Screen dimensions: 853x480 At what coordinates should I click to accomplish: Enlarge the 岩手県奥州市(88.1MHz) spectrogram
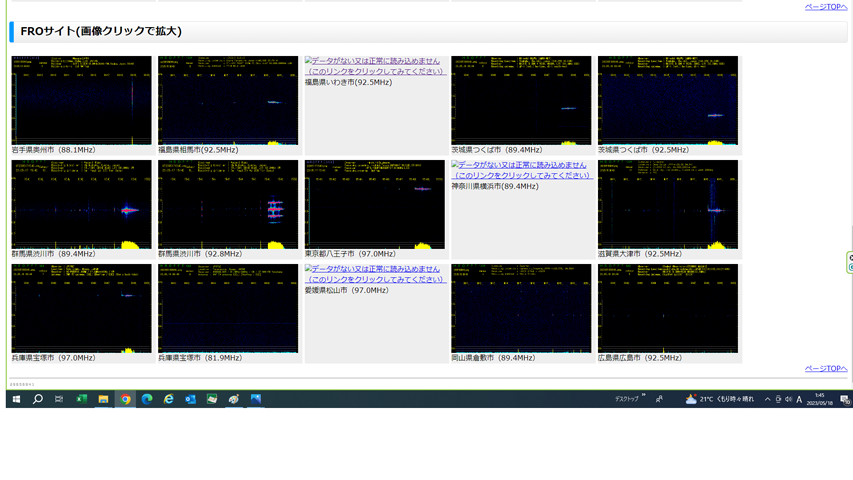82,100
